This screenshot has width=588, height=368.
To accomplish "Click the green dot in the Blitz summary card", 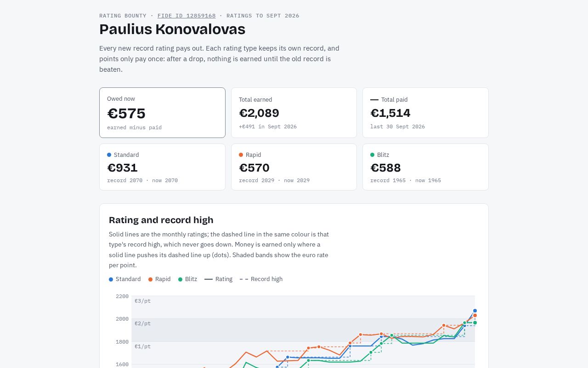I will click(372, 155).
